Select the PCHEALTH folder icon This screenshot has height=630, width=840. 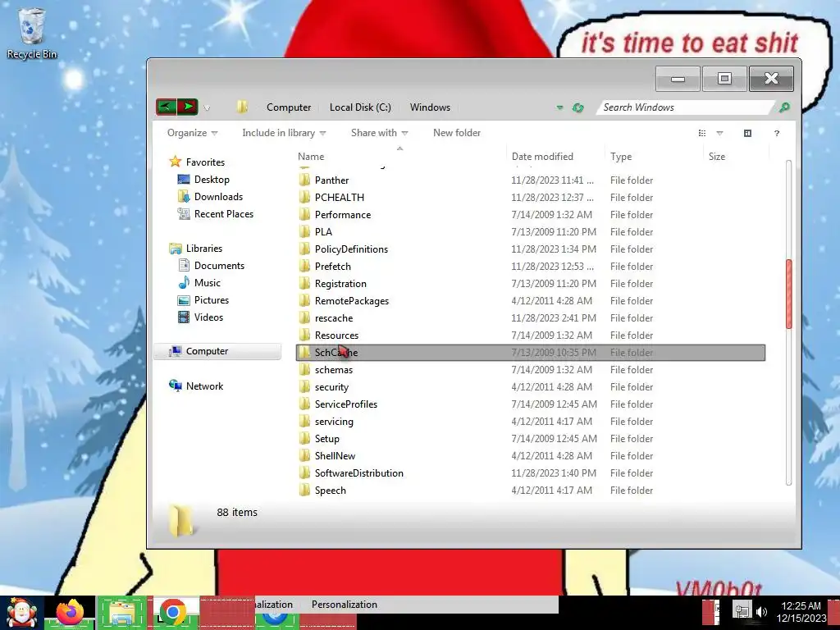[304, 197]
